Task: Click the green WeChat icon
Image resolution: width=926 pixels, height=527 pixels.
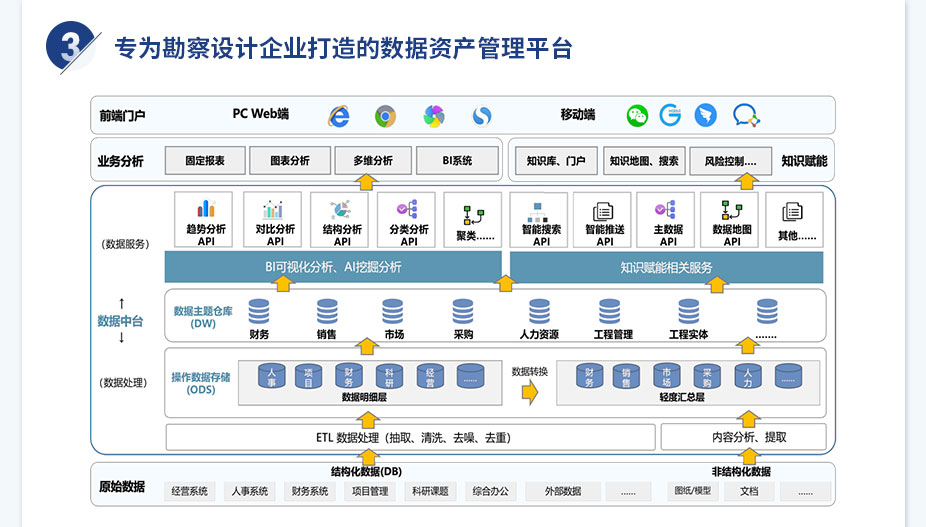Action: tap(637, 116)
